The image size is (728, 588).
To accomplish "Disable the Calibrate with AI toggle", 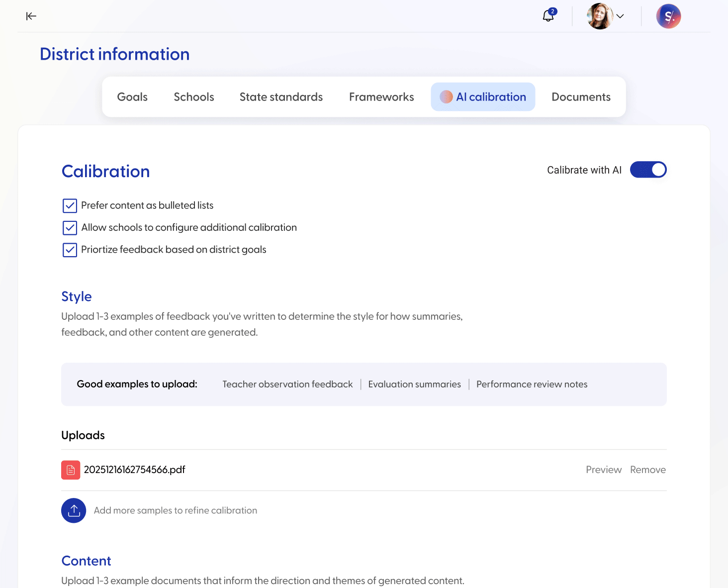I will 648,170.
